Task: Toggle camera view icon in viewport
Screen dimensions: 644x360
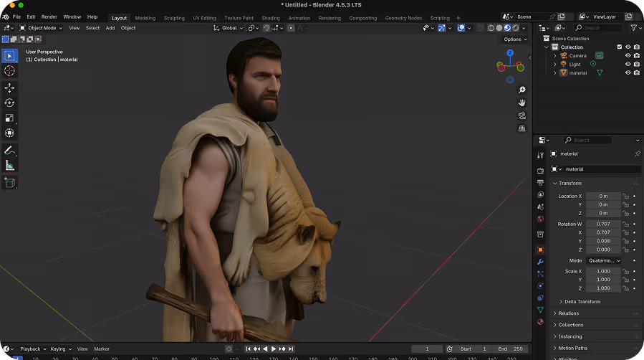Action: click(522, 115)
